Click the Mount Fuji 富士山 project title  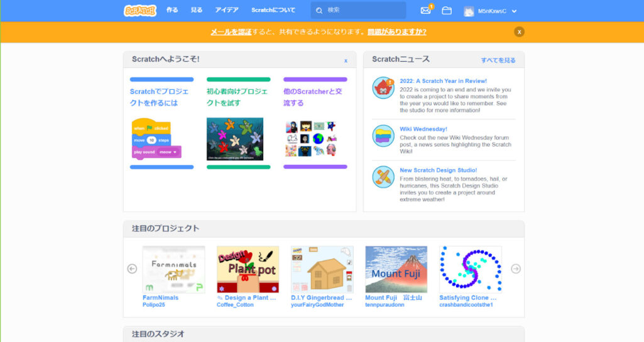[x=393, y=297]
